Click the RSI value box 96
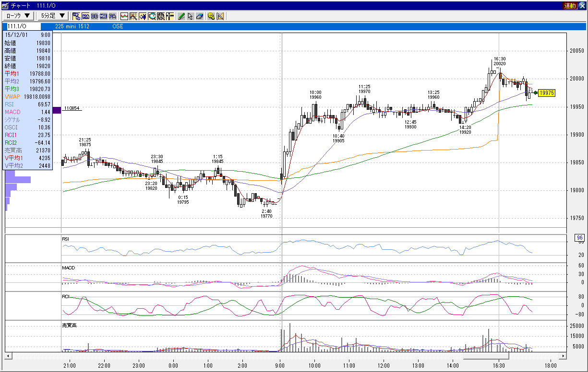Viewport: 588px width, 372px height. [x=579, y=238]
